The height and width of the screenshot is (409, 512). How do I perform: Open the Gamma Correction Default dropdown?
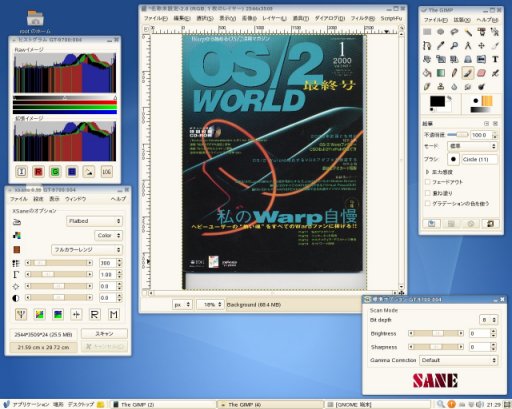click(458, 360)
